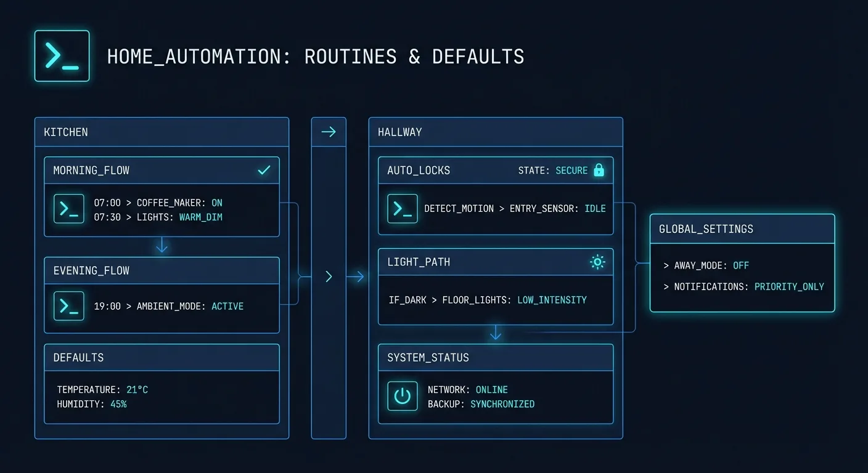This screenshot has height=473, width=868.
Task: Toggle COFFEE_MAKER ON value
Action: 217,203
